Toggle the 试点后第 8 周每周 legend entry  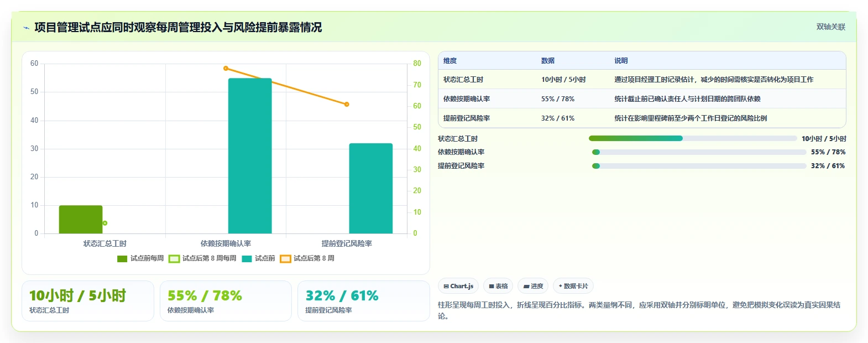tap(202, 258)
